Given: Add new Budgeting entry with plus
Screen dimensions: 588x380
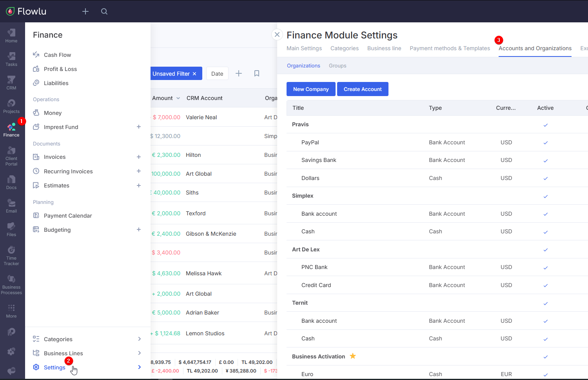Looking at the screenshot, I should (139, 229).
